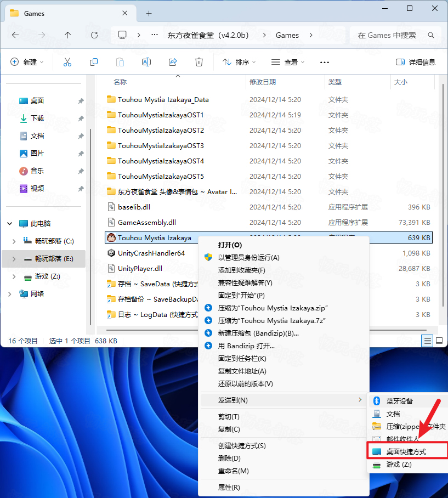Select Touhou Mystia Izakaya application icon

(111, 237)
